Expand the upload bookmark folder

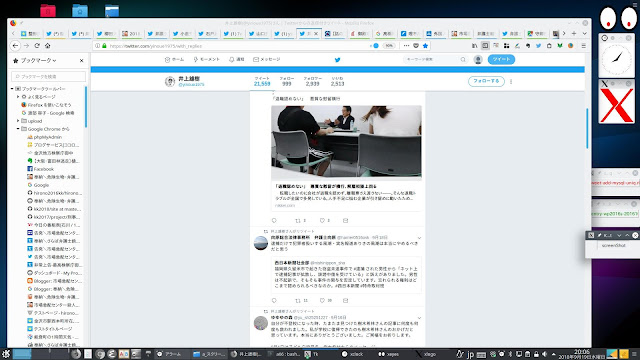(18, 121)
